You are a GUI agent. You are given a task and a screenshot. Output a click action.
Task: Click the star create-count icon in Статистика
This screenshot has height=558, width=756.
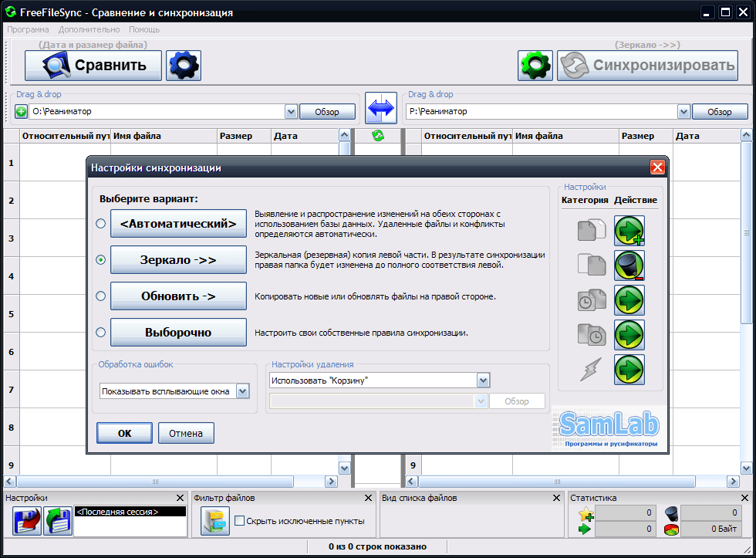586,514
